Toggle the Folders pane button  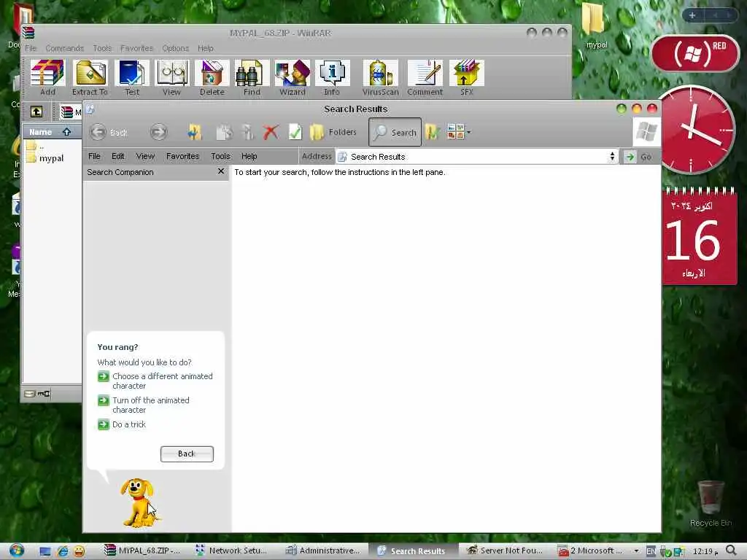click(x=333, y=132)
